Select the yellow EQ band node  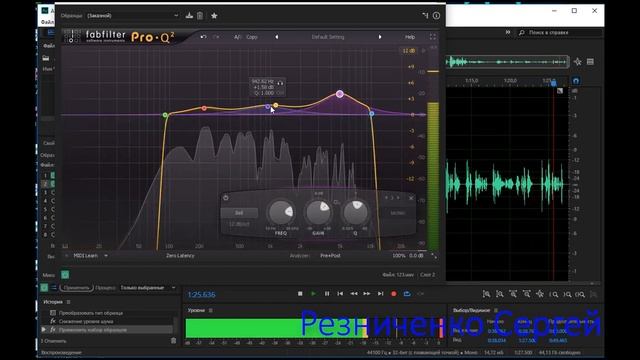pyautogui.click(x=276, y=105)
